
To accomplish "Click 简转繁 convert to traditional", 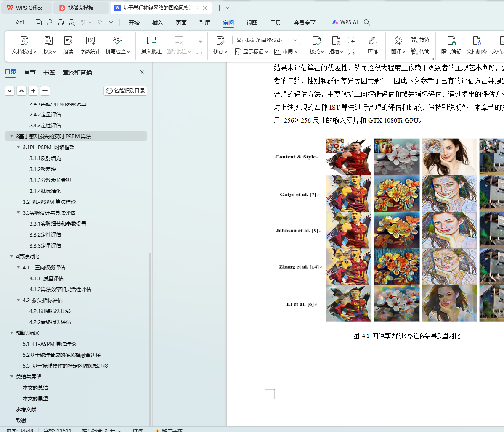I will coord(420,40).
